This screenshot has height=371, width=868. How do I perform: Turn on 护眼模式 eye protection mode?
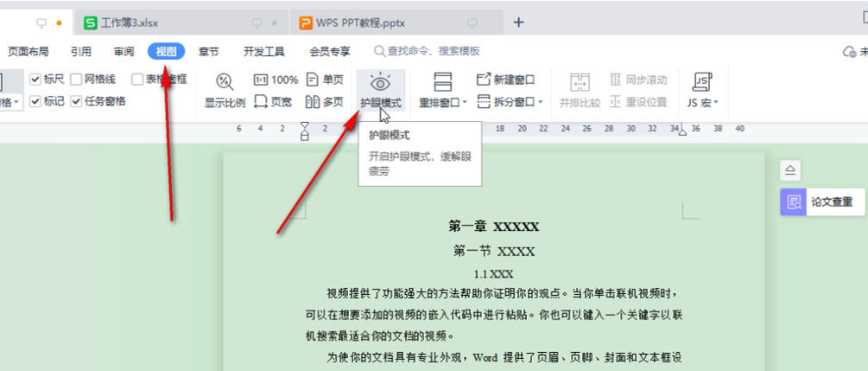pos(381,91)
